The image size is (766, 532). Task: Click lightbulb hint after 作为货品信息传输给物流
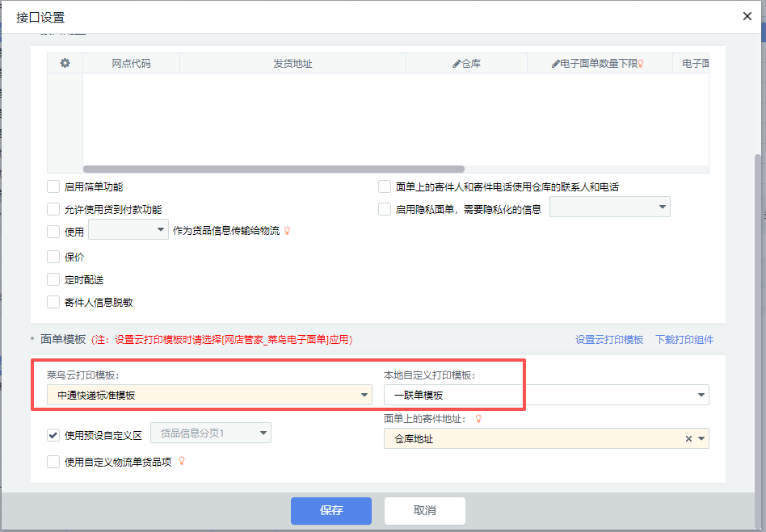coord(286,231)
